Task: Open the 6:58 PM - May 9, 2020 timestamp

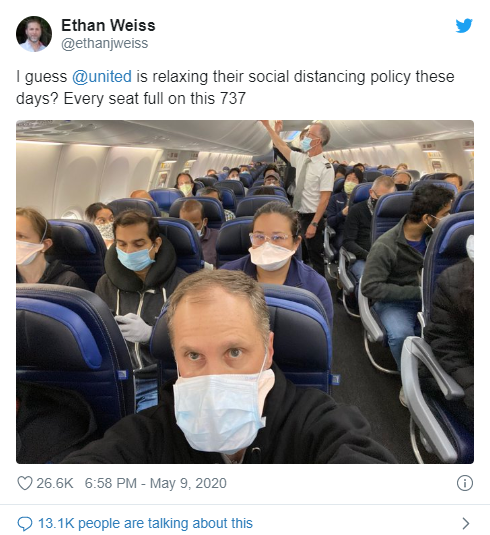Action: point(156,483)
